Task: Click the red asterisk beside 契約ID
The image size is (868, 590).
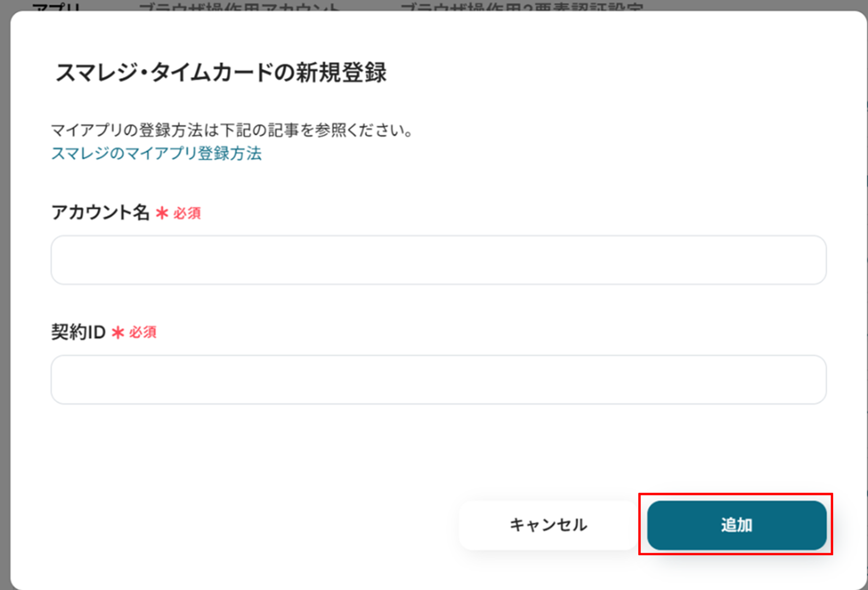Action: [x=118, y=332]
